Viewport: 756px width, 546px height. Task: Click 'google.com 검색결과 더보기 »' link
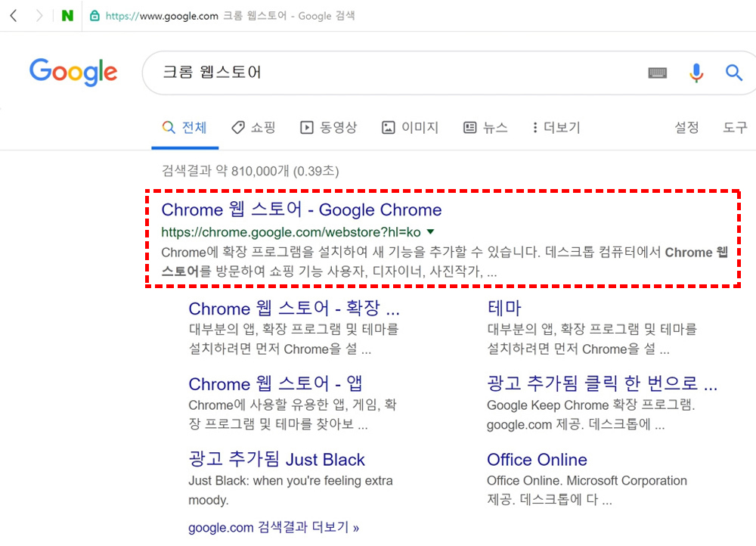pos(274,527)
